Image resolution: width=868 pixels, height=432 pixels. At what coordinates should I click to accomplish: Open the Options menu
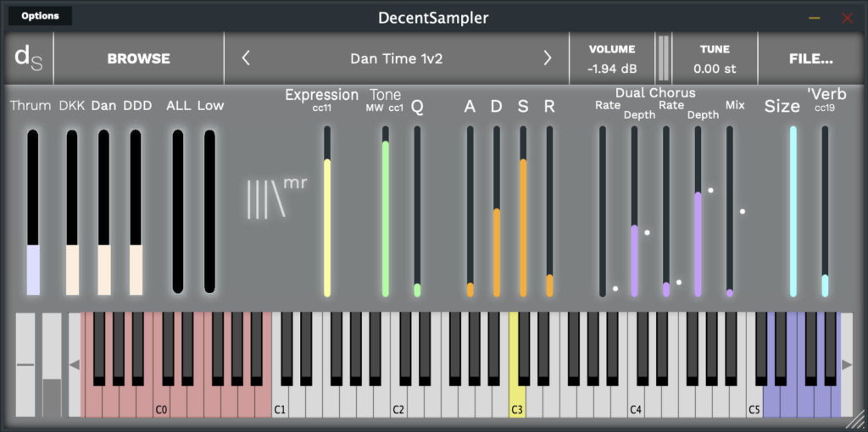pos(41,16)
